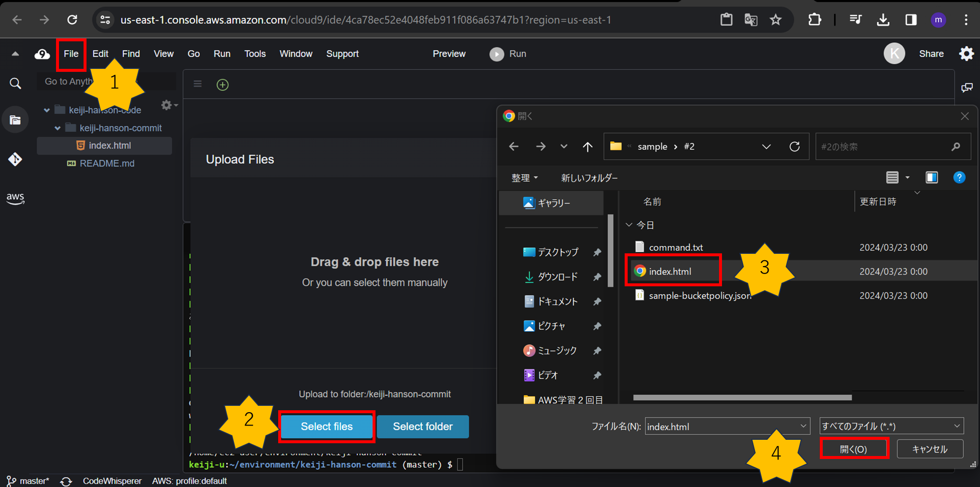
Task: Go back in the file dialog
Action: (514, 147)
